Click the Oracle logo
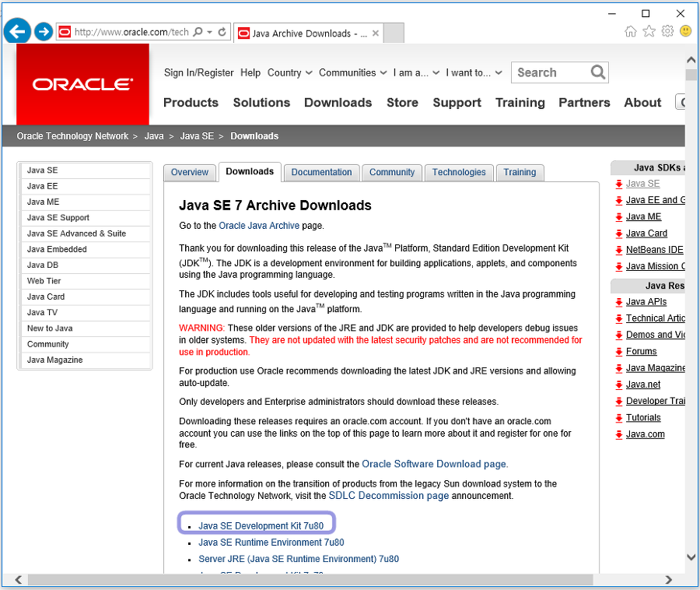Screen dimensions: 700x590 tap(82, 84)
